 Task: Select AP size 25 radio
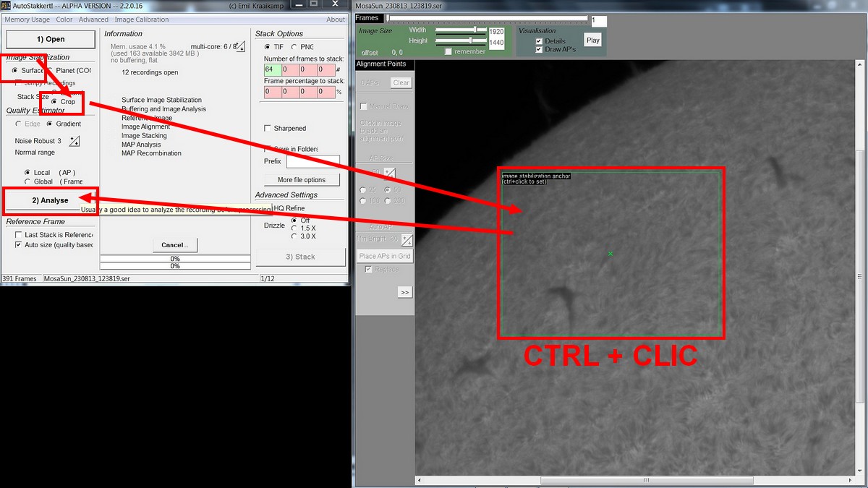click(x=364, y=190)
